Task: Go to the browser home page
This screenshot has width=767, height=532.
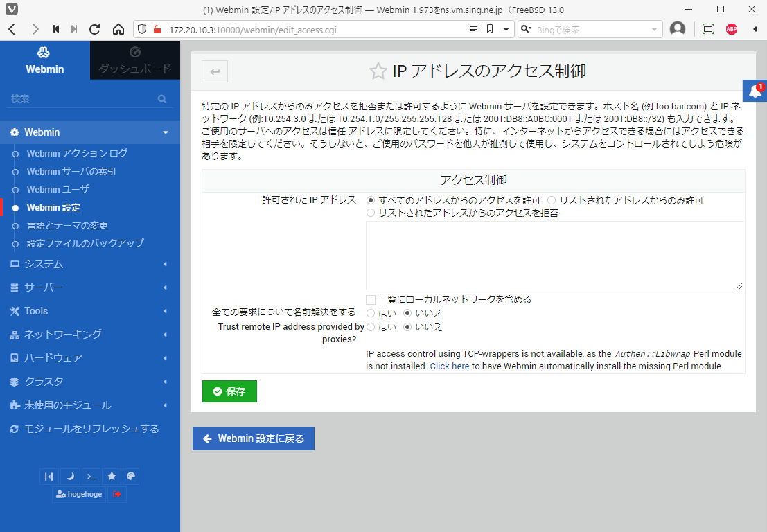Action: pyautogui.click(x=118, y=29)
